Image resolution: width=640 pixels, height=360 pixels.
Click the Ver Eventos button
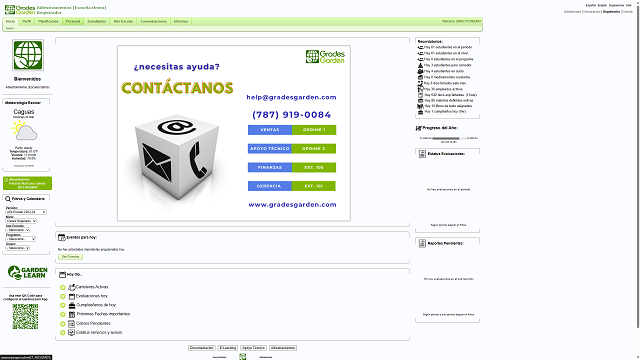coord(70,257)
